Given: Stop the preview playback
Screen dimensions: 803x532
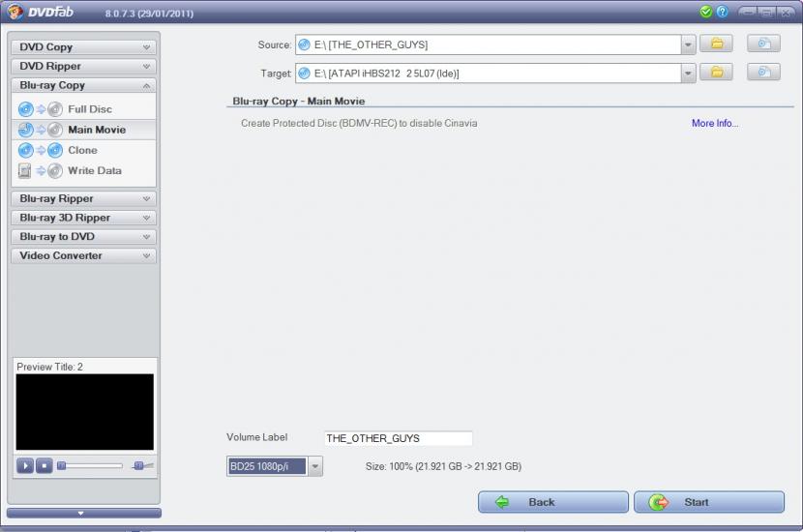Looking at the screenshot, I should [x=45, y=466].
